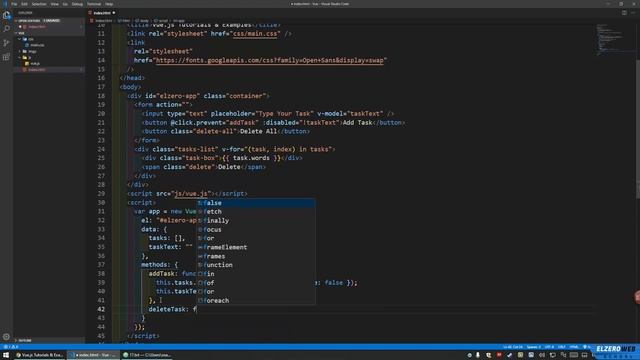Switch to Vue.js Tutorials browser taskbar window
Image resolution: width=640 pixels, height=360 pixels.
tap(40, 355)
